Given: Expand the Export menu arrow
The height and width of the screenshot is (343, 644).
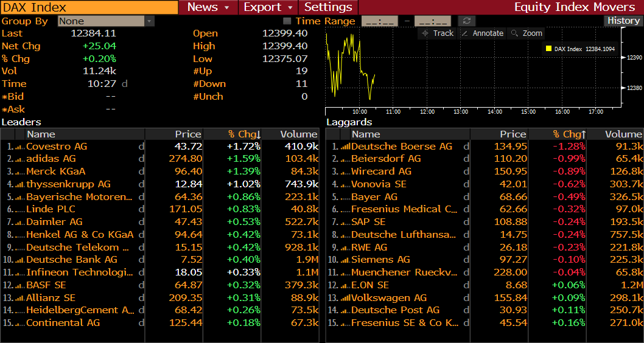Looking at the screenshot, I should click(290, 8).
